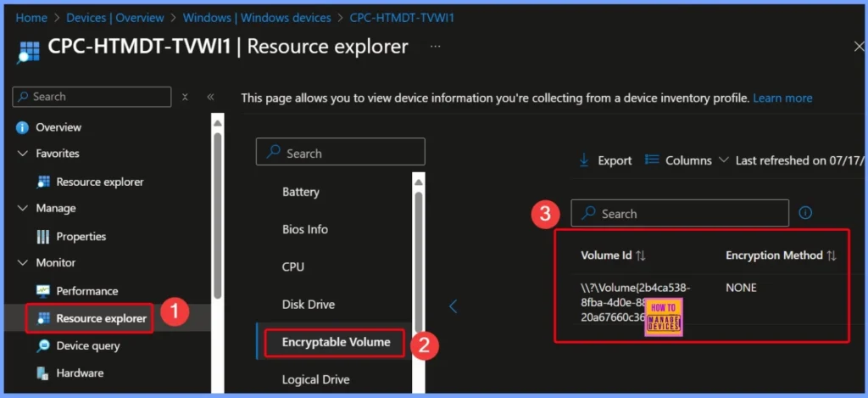
Task: Close the Resource explorer blade
Action: [859, 47]
